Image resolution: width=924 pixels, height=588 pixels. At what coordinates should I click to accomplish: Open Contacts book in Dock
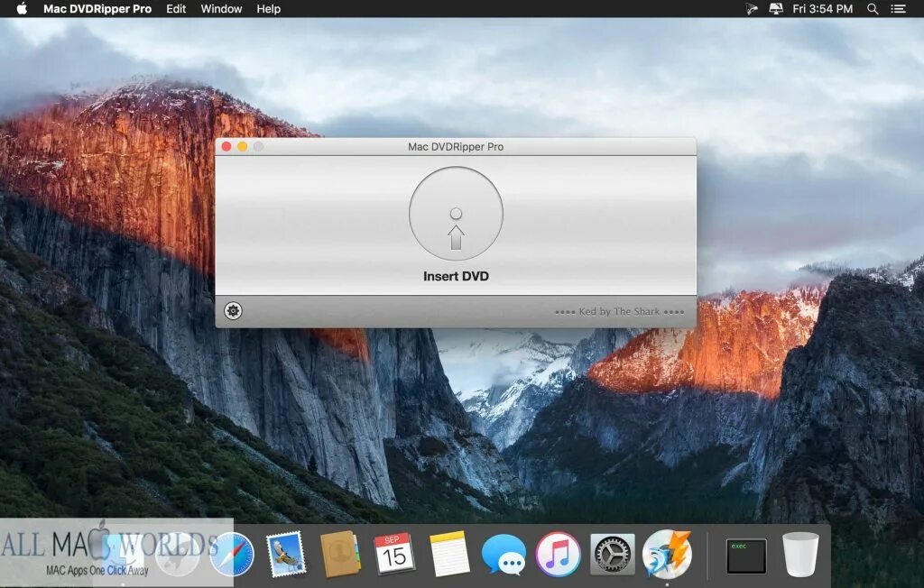(340, 554)
